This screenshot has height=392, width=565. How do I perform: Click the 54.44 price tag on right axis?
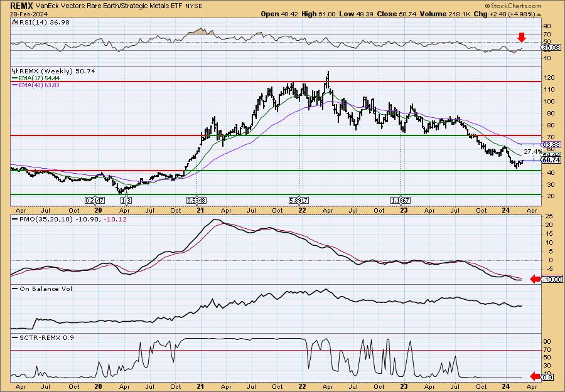tap(551, 154)
